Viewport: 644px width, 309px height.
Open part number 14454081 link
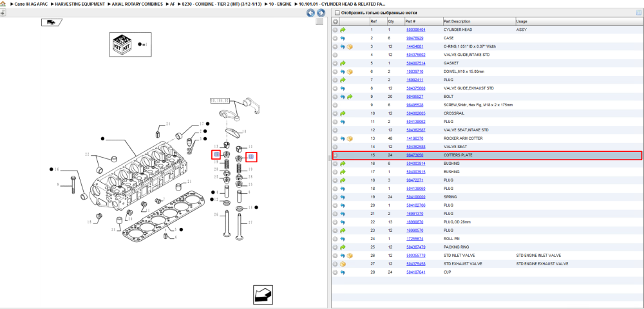coord(415,46)
